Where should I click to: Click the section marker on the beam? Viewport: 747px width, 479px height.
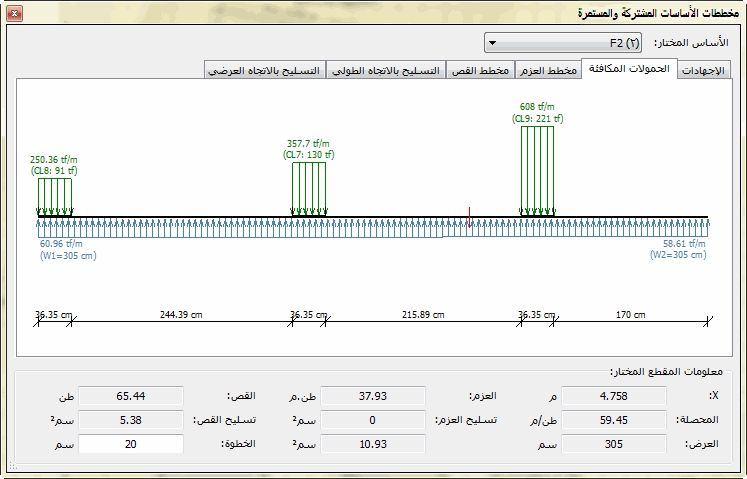(x=470, y=213)
